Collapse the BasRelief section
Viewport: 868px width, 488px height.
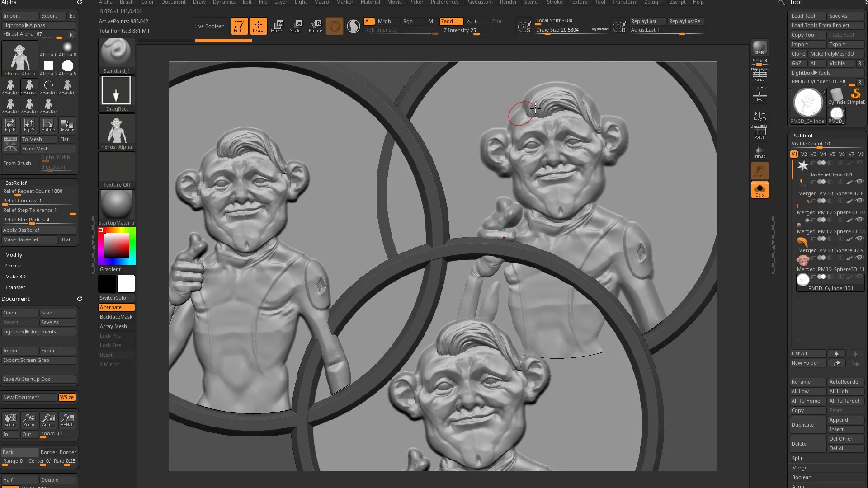pyautogui.click(x=16, y=183)
